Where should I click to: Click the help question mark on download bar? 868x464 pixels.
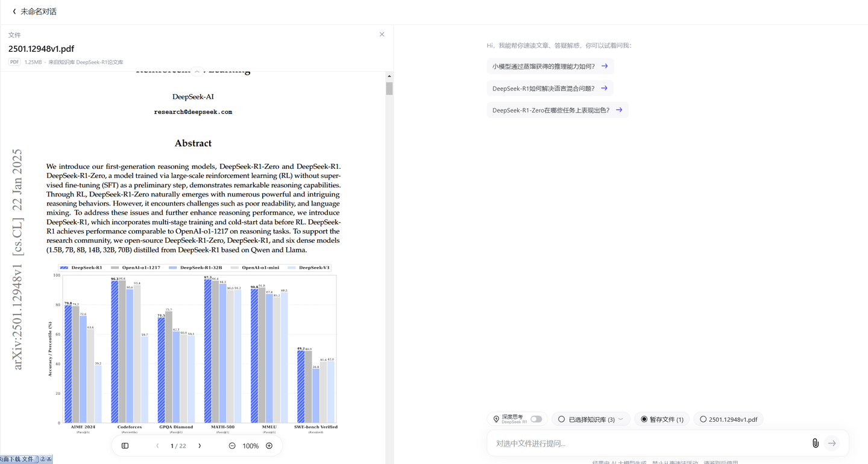tap(43, 459)
